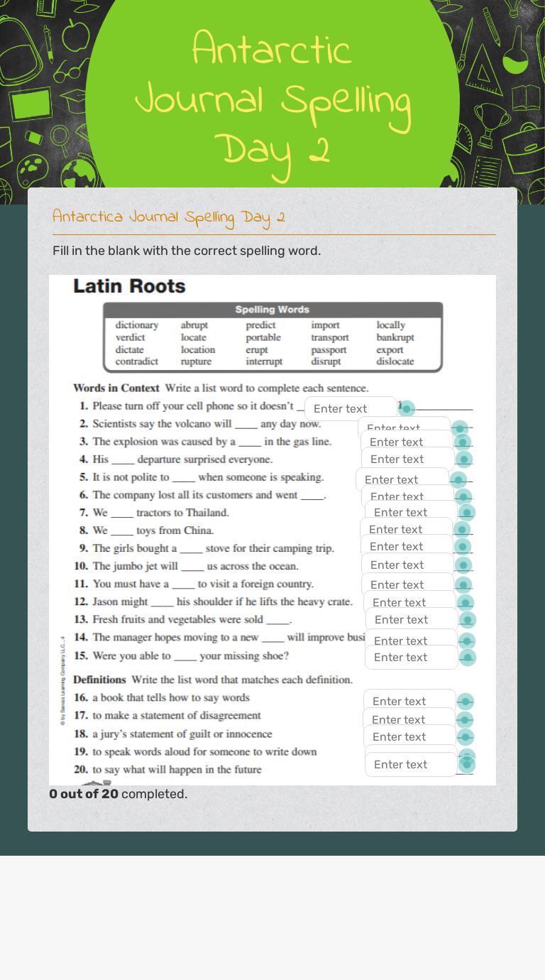545x980 pixels.
Task: Click the answer box for 'It is not polite' sentence
Action: coord(402,479)
